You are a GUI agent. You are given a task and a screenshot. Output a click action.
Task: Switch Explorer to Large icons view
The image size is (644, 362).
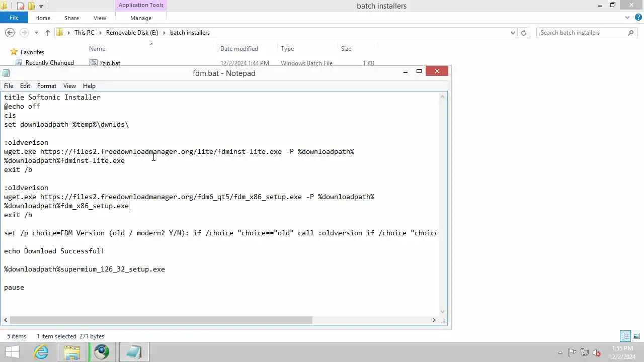[x=636, y=336]
